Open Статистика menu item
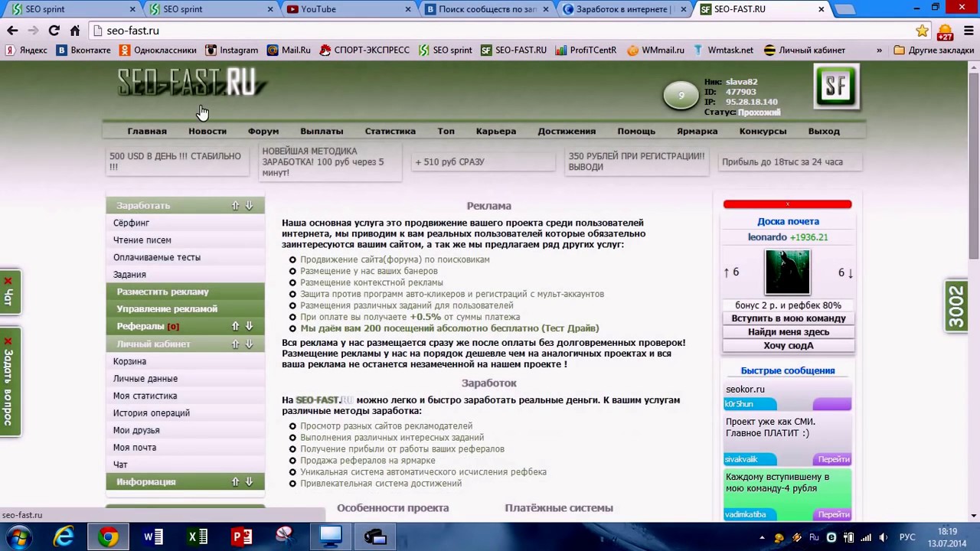Screen dimensions: 980x551 (x=390, y=131)
